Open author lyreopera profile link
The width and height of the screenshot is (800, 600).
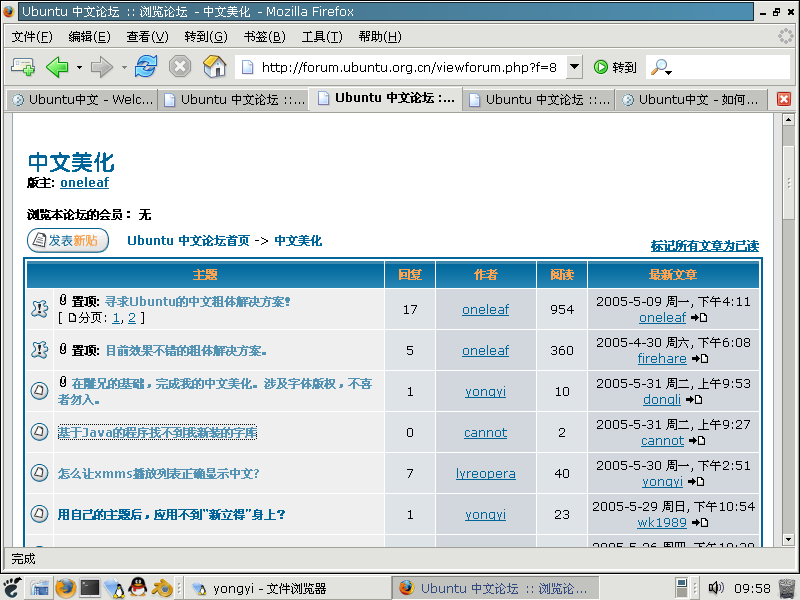tap(486, 473)
